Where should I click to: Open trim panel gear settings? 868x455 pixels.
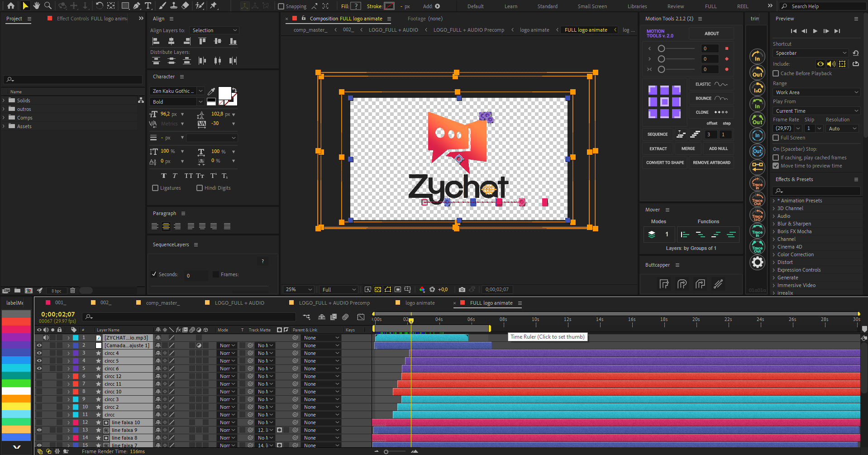[757, 262]
